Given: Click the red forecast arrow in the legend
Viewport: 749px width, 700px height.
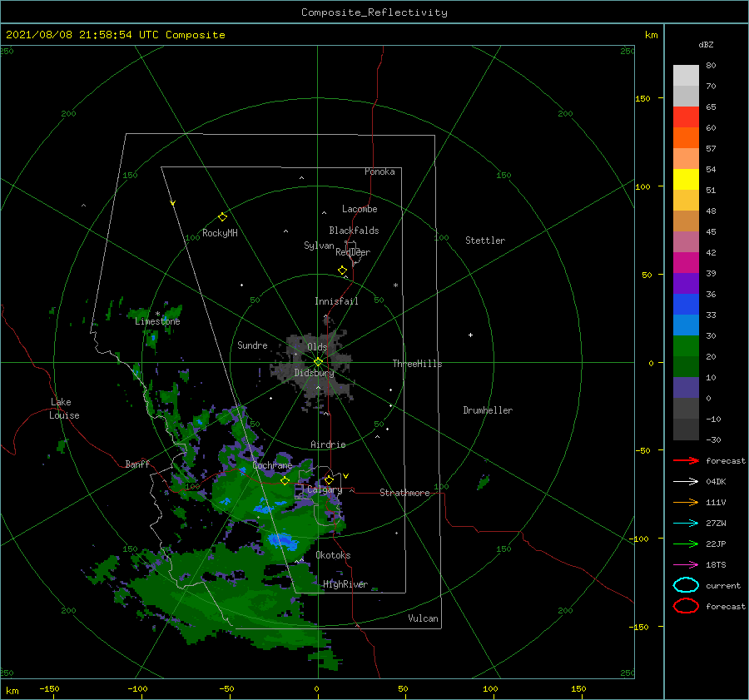Looking at the screenshot, I should tap(686, 460).
